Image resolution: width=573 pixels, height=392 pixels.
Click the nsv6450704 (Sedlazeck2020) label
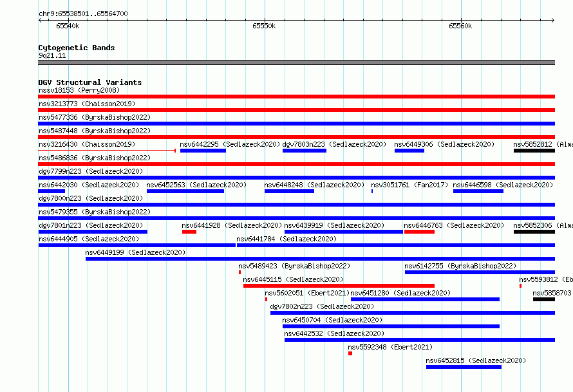pyautogui.click(x=332, y=320)
